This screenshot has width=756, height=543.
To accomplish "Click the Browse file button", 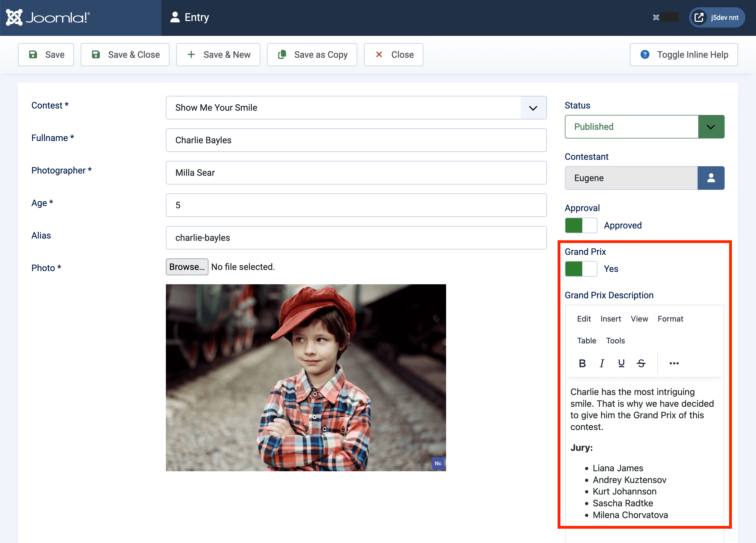I will (x=187, y=267).
